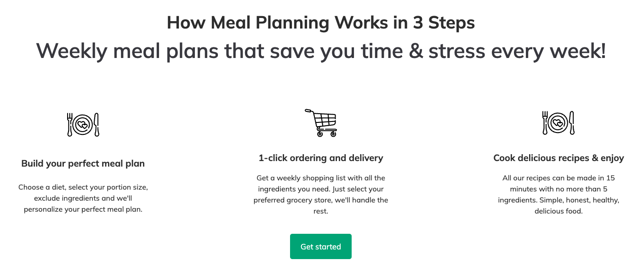This screenshot has height=266, width=644.
Task: Click preferred grocery store text in description
Action: point(292,200)
